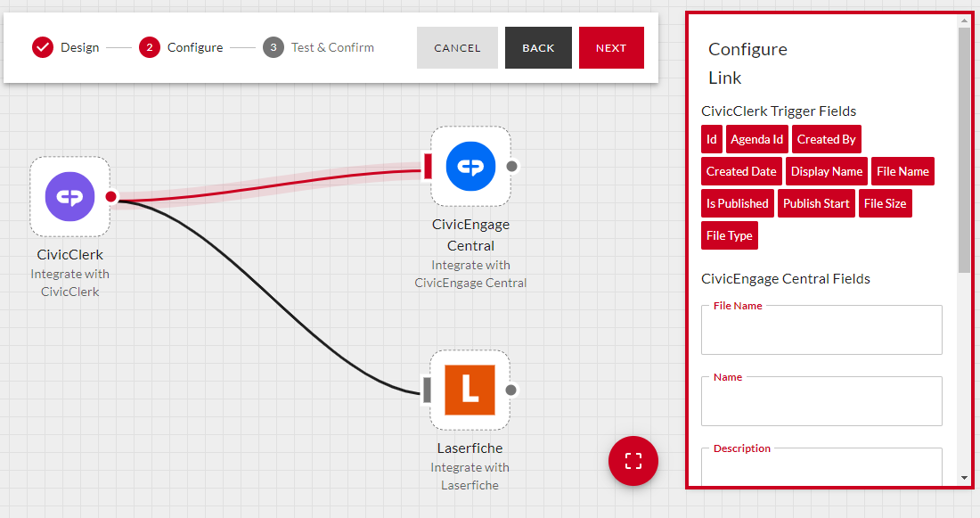Screen dimensions: 980x518
Task: Click the Integrate with CivicClerk caption
Action: click(x=70, y=283)
